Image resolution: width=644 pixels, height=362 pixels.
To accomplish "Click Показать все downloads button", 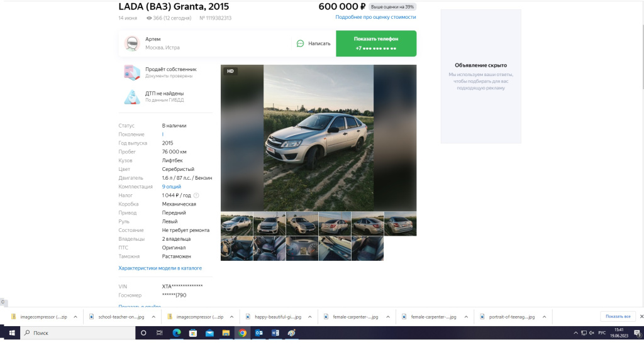I will (618, 317).
